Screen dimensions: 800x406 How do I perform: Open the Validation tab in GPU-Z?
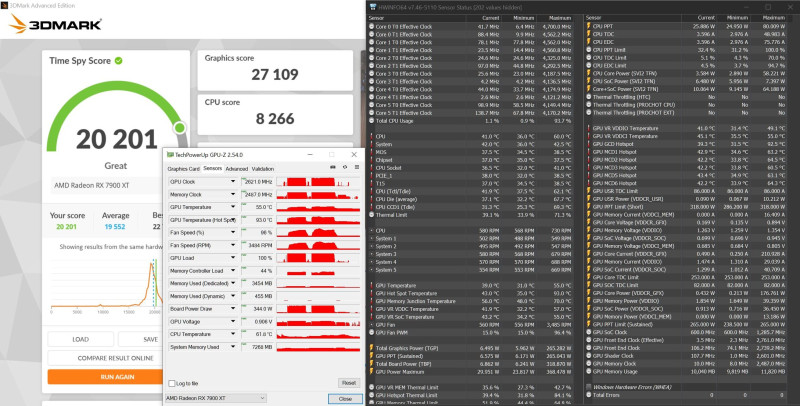point(263,169)
